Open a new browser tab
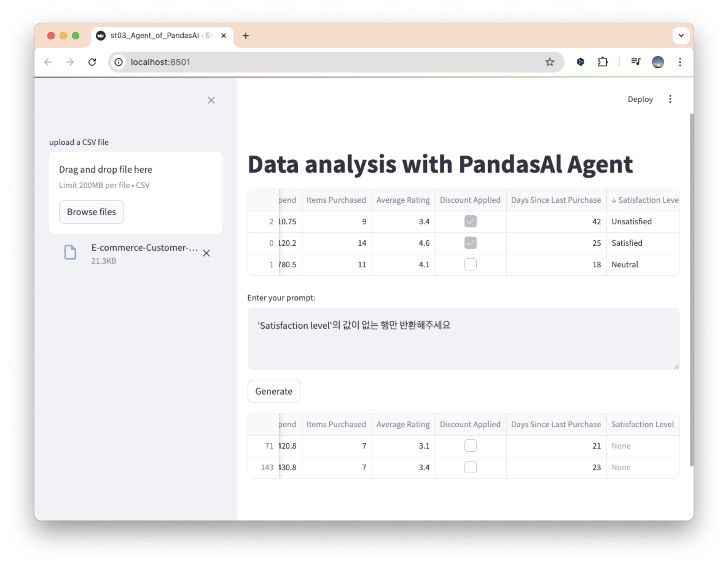This screenshot has height=566, width=728. 246,36
